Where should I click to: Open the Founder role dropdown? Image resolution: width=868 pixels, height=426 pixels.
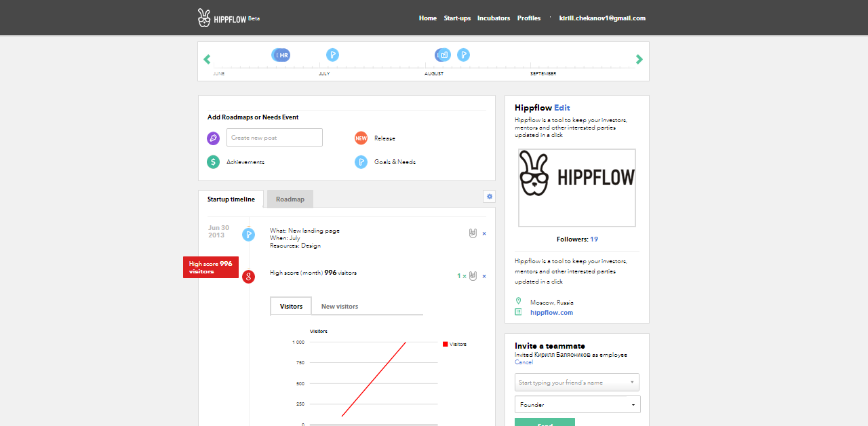click(x=577, y=404)
